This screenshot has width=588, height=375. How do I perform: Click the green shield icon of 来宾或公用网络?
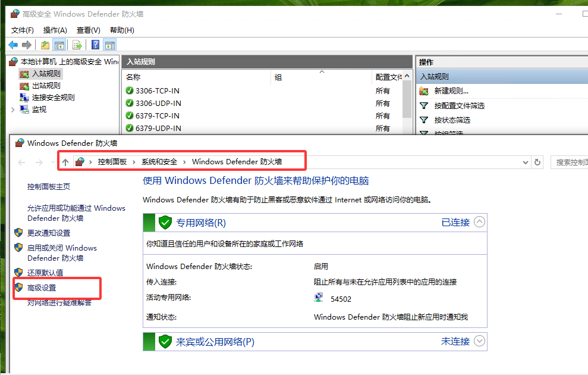tap(165, 342)
